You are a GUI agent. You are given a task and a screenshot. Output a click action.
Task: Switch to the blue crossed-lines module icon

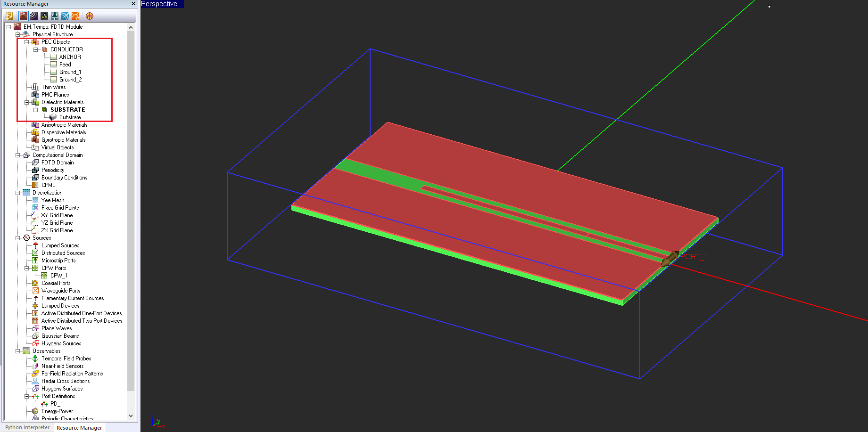tap(65, 16)
